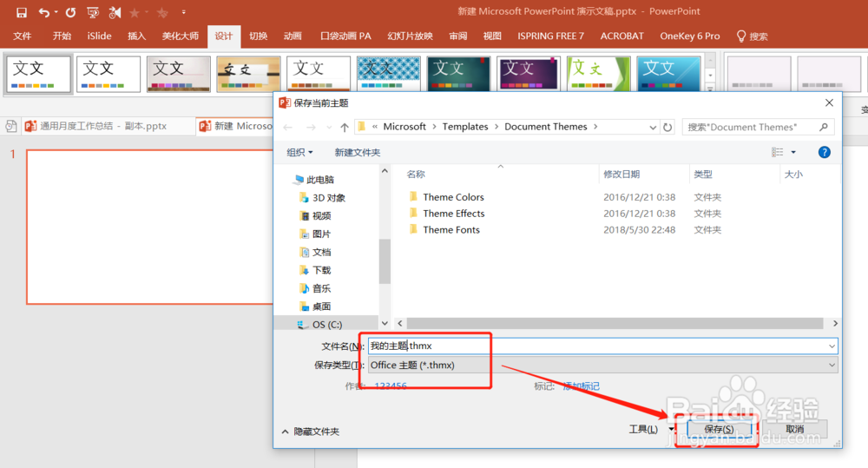Image resolution: width=868 pixels, height=468 pixels.
Task: Apply the blue diamond pattern theme
Action: (x=389, y=74)
